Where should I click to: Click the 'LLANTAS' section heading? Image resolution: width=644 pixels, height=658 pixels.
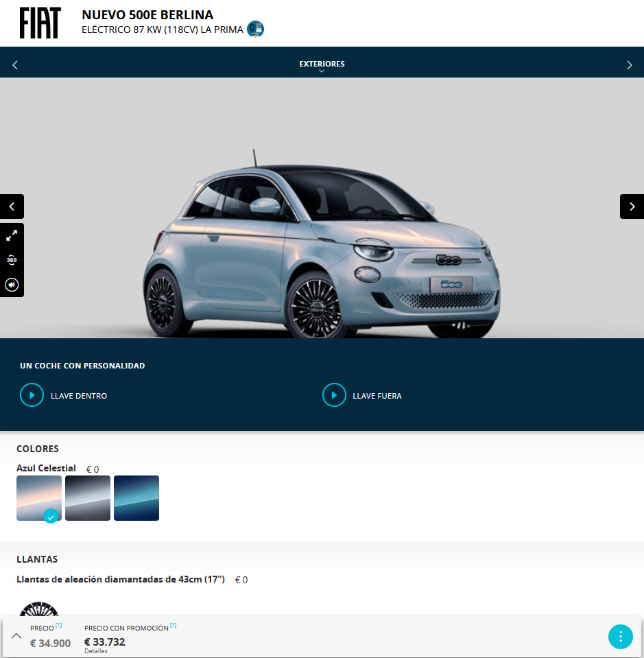[37, 559]
